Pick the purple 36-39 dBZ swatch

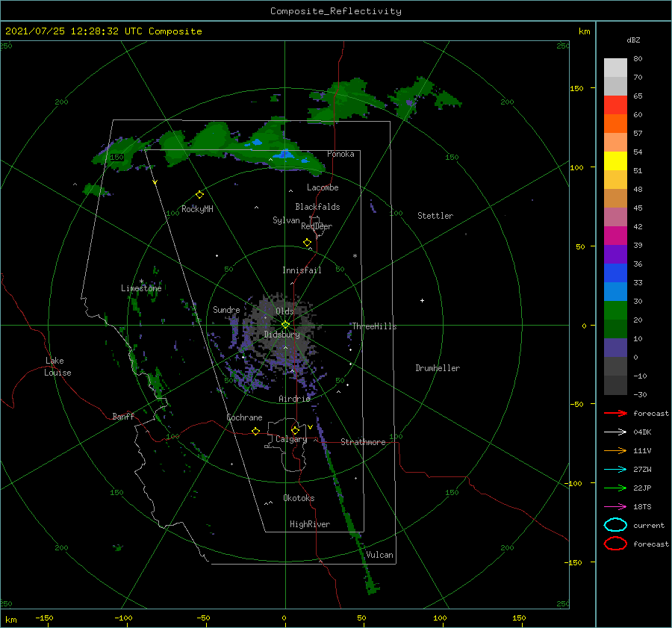pyautogui.click(x=615, y=254)
